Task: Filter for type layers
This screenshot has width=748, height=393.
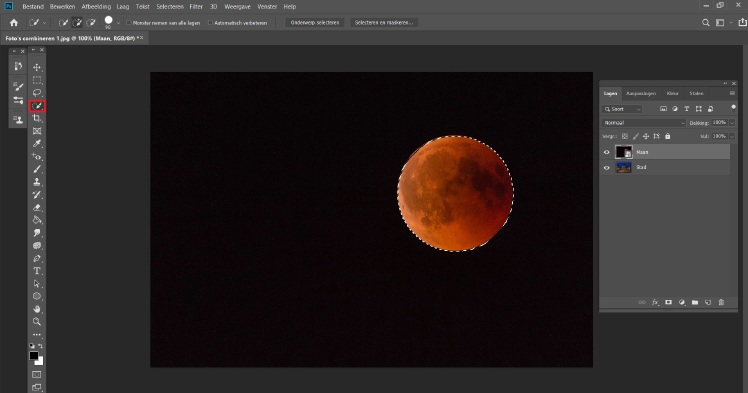Action: [686, 109]
